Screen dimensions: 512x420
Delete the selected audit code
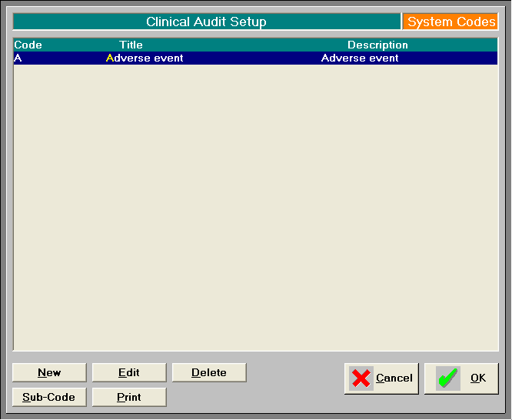[209, 372]
